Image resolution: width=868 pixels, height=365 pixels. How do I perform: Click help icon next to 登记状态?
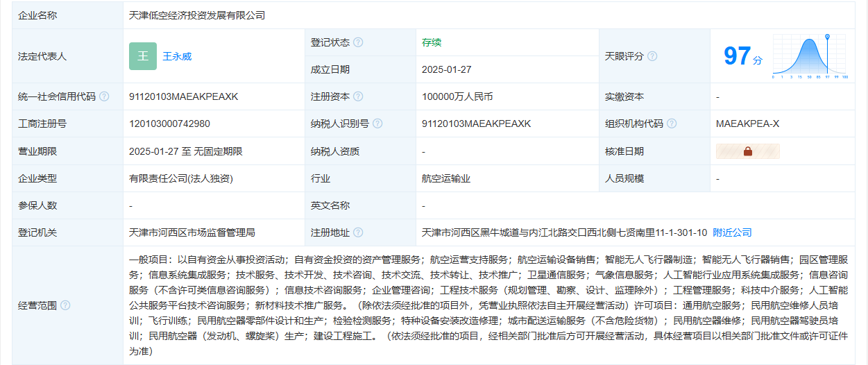point(358,42)
